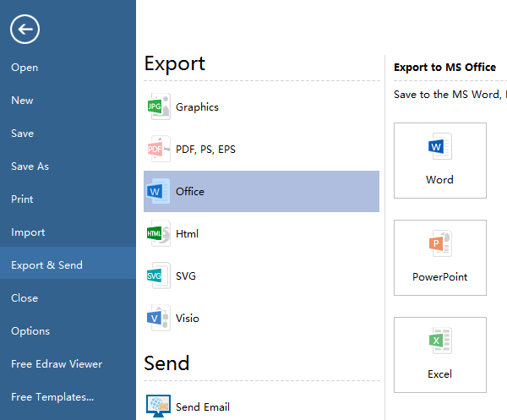Export to Word using its icon
Image resolution: width=507 pixels, height=420 pixels.
(439, 148)
